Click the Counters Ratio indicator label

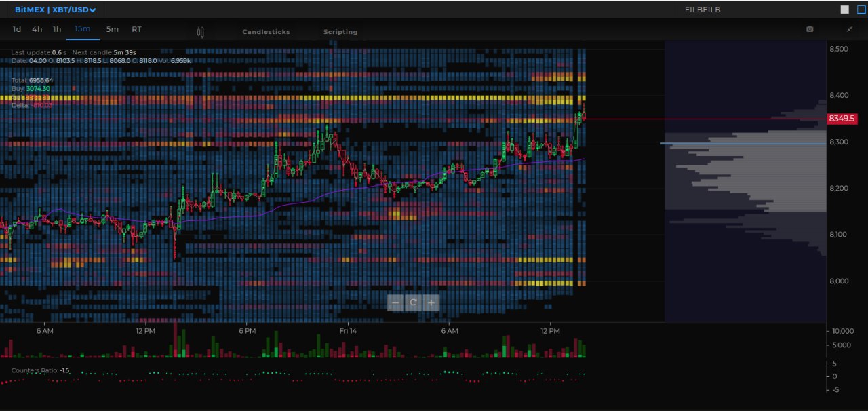[40, 370]
